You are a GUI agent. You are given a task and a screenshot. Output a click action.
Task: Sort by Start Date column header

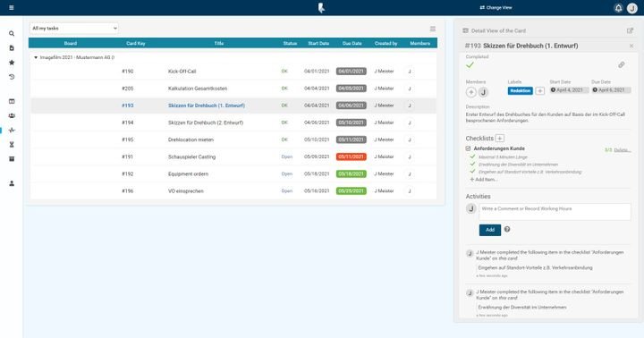[x=318, y=43]
